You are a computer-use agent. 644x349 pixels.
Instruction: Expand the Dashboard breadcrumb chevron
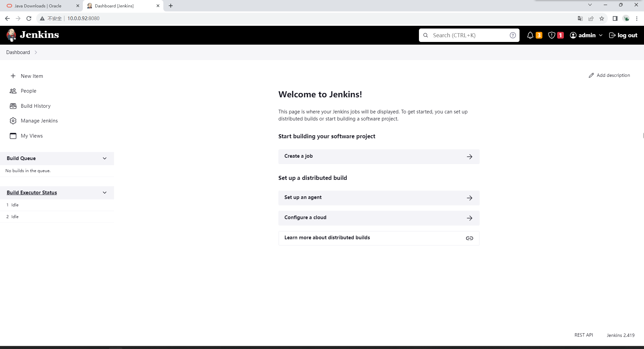[36, 52]
